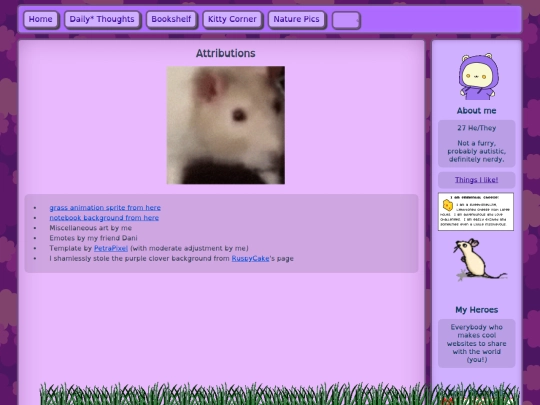Viewport: 540px width, 405px height.
Task: Open the Nature Pics page
Action: (297, 20)
